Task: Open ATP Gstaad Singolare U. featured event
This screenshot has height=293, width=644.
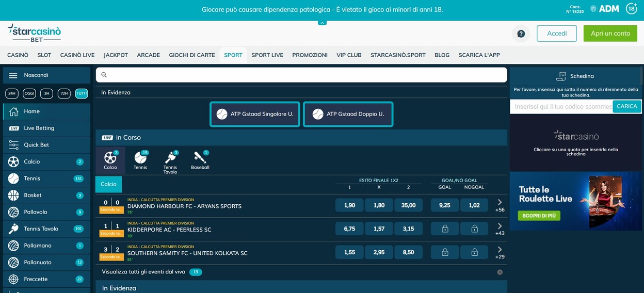Action: (x=255, y=114)
